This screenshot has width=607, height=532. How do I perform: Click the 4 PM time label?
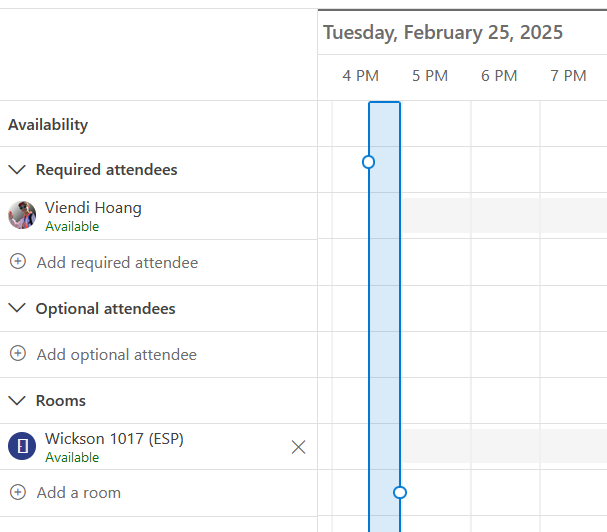(360, 76)
